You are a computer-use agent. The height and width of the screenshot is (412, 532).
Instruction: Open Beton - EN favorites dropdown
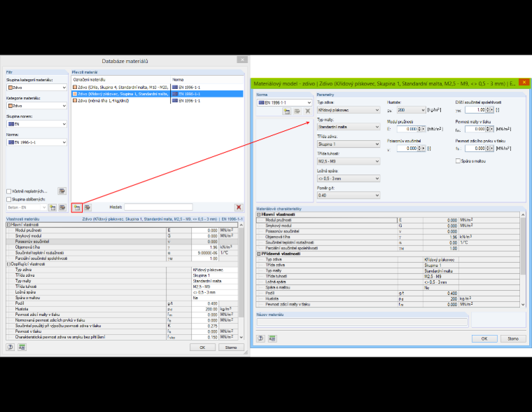(x=27, y=207)
